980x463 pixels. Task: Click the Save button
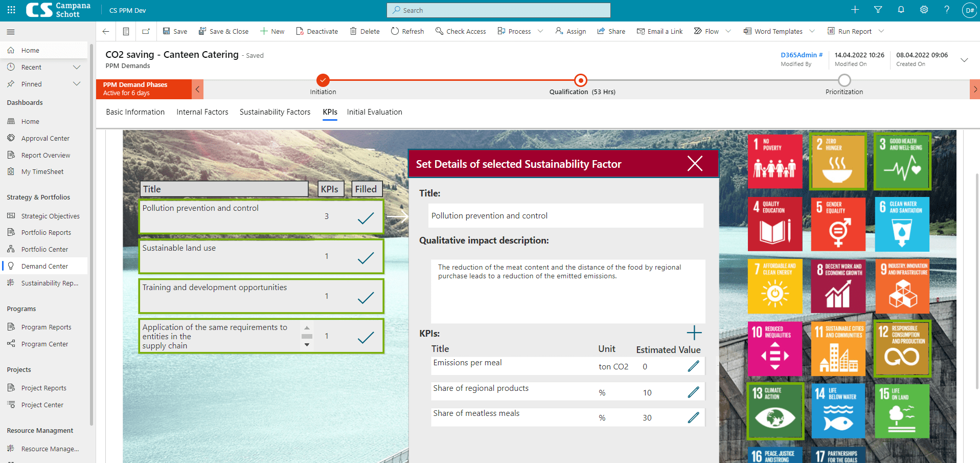point(175,31)
